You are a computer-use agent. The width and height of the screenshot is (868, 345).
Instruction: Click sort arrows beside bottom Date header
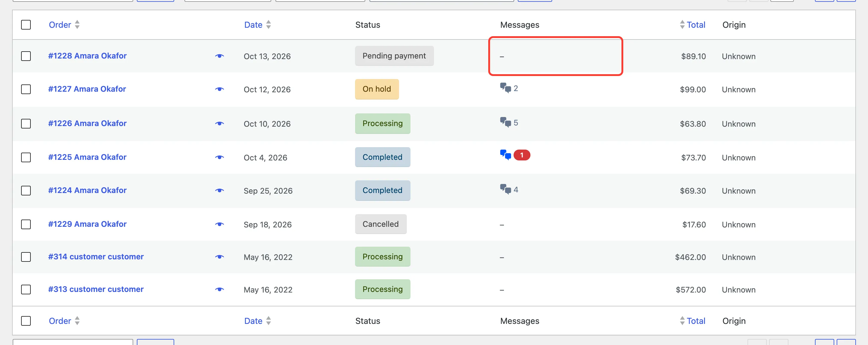268,321
